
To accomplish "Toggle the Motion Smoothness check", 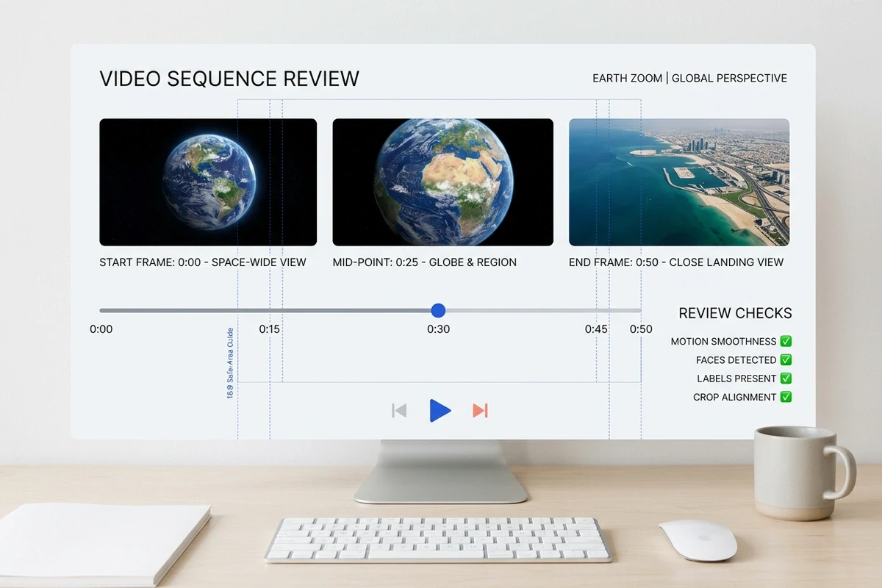I will [x=786, y=341].
